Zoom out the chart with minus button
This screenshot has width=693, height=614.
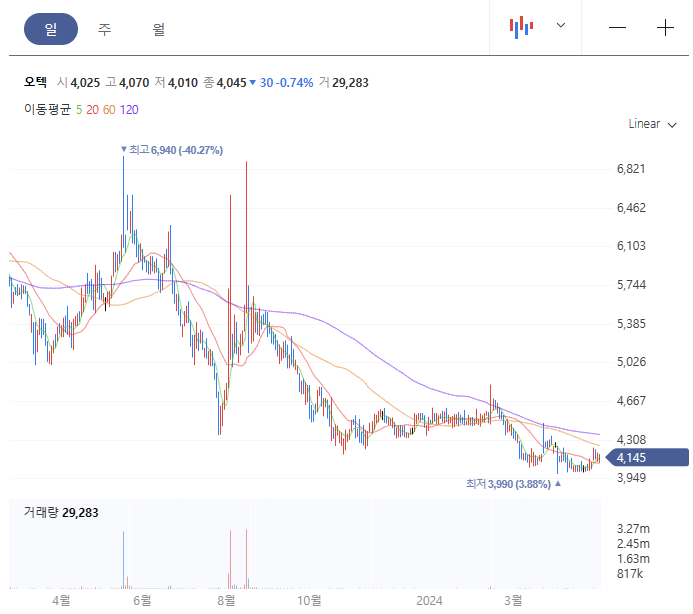coord(617,28)
